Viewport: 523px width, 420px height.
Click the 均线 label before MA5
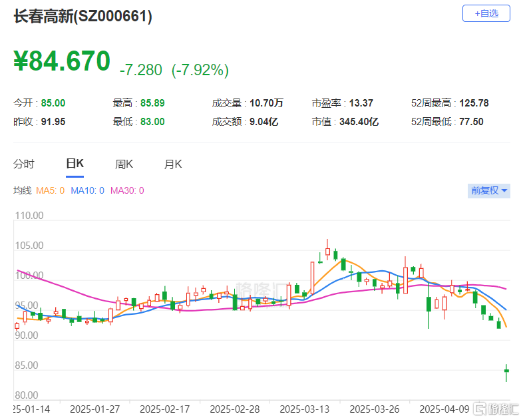[23, 191]
